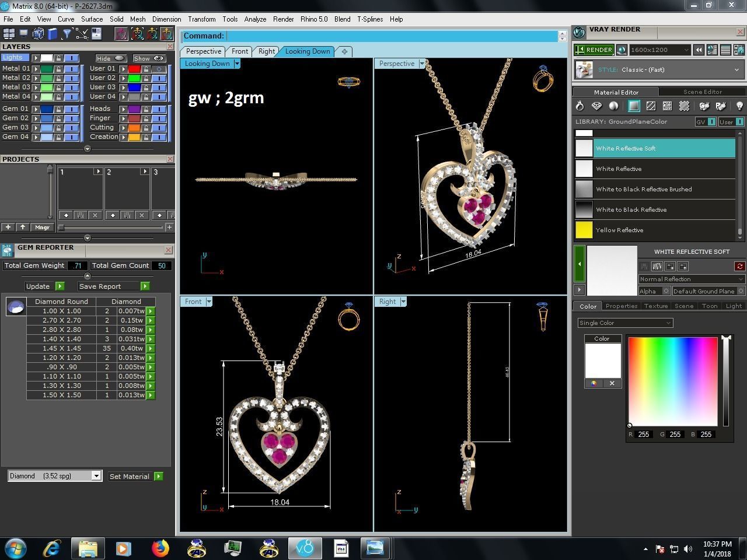Open the blue book library icon

tap(53, 34)
